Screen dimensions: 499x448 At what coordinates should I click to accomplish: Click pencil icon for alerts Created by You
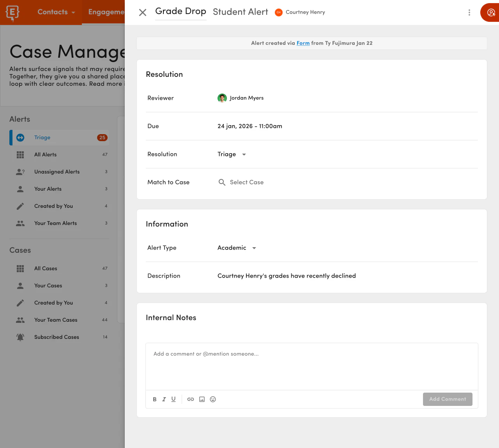tap(20, 206)
